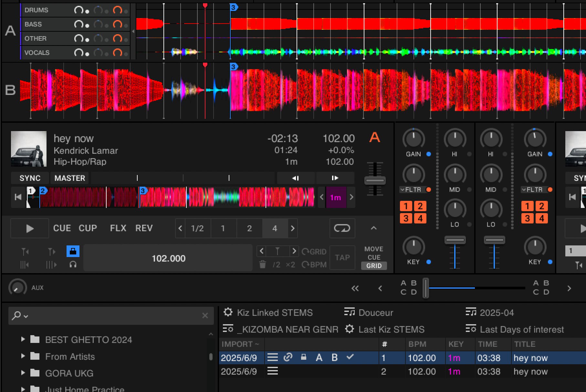Open left channel FLTR type dropdown

coord(411,190)
